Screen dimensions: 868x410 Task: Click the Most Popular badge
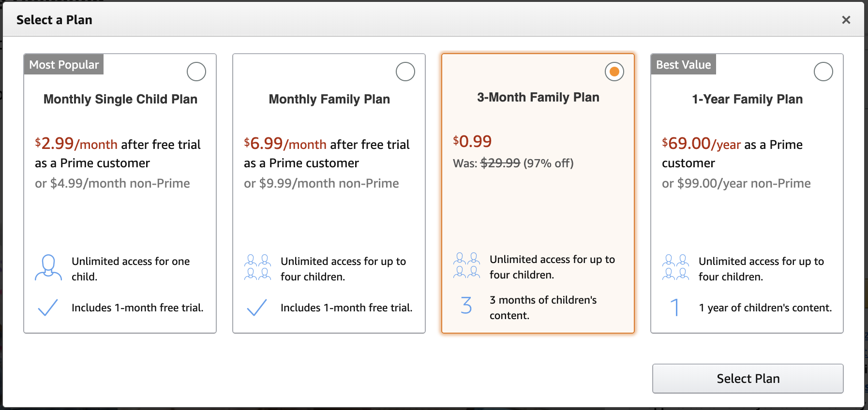pos(63,64)
